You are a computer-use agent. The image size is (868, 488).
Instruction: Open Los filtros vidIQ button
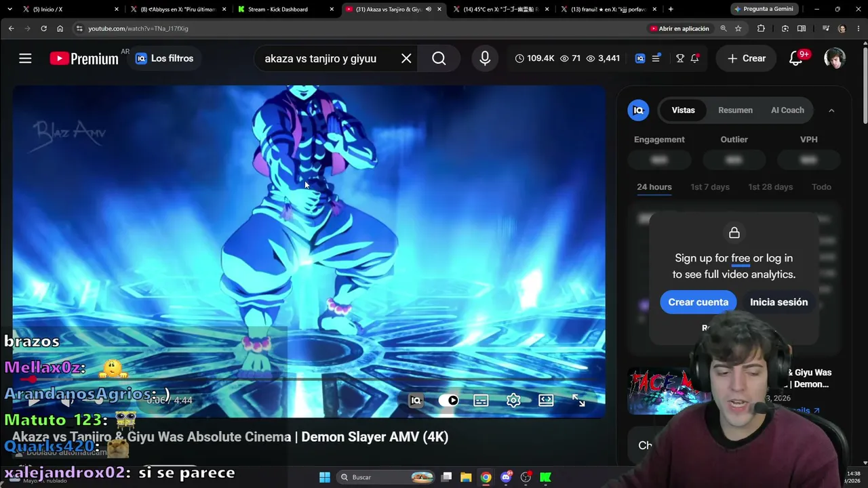165,58
